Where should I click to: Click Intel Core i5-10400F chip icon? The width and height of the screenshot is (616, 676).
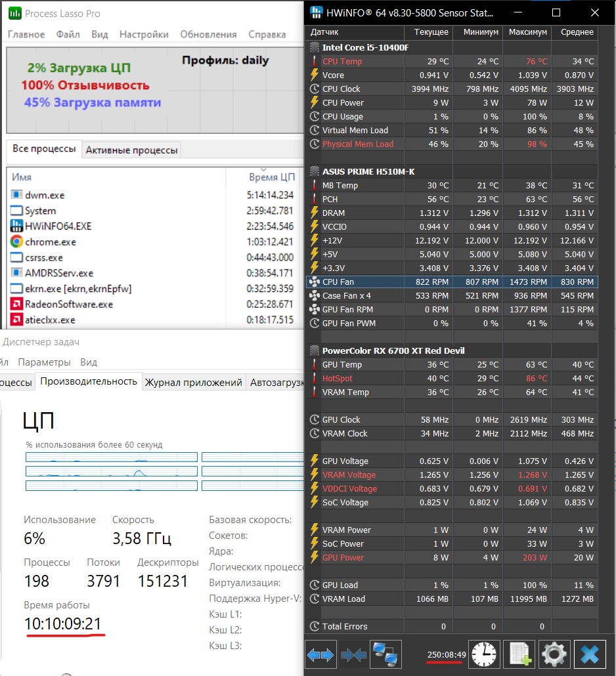click(315, 47)
